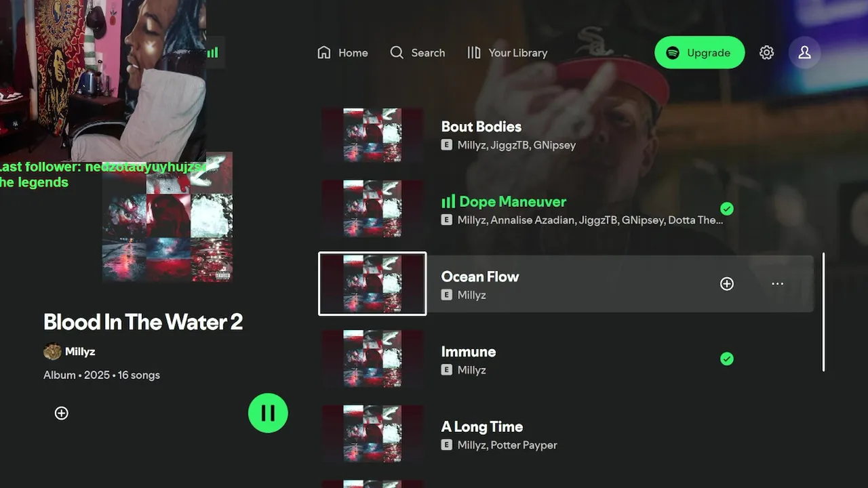This screenshot has height=488, width=868.
Task: Click the Search magnifier icon
Action: point(397,53)
